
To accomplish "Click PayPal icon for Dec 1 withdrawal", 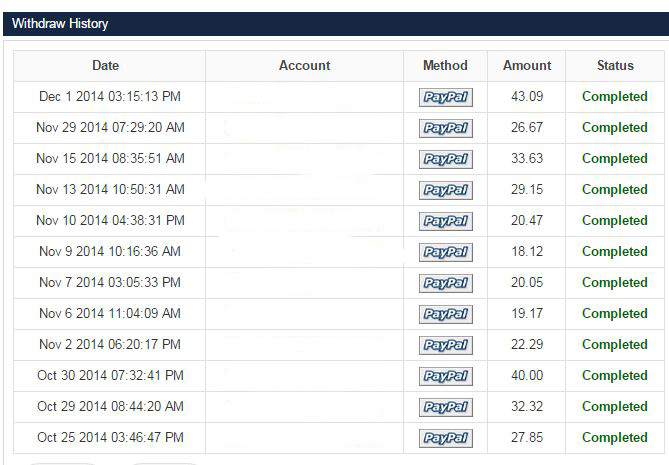I will pos(445,97).
